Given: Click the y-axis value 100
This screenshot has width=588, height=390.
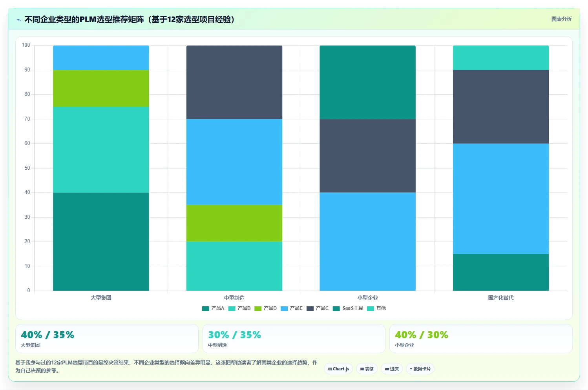Looking at the screenshot, I should tap(26, 45).
